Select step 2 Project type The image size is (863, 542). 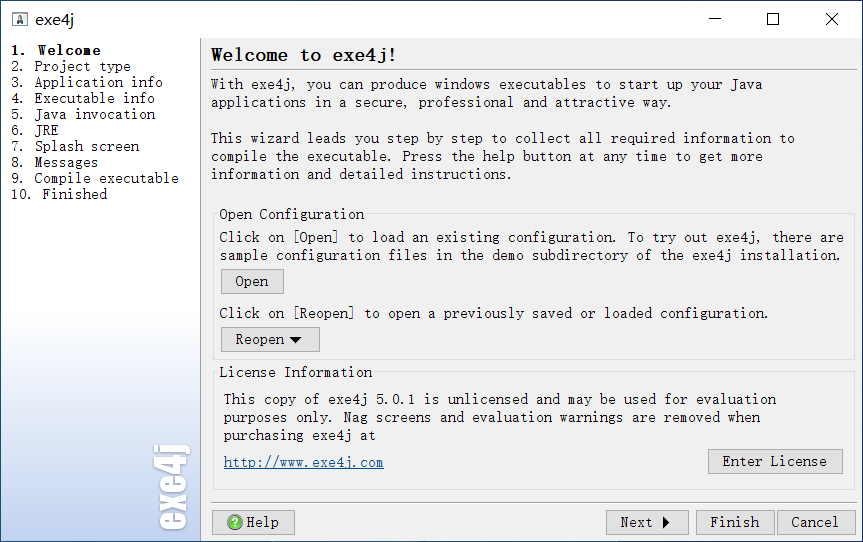point(71,67)
